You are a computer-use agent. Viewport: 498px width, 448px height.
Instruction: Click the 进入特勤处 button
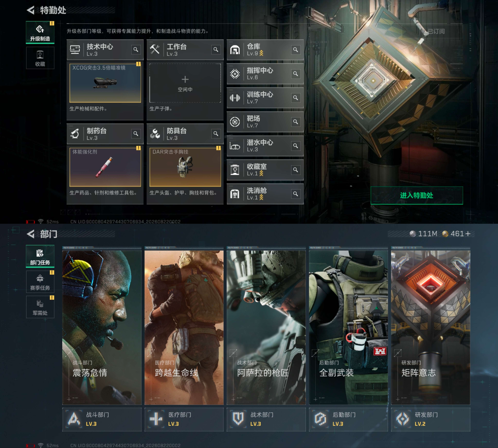(417, 195)
